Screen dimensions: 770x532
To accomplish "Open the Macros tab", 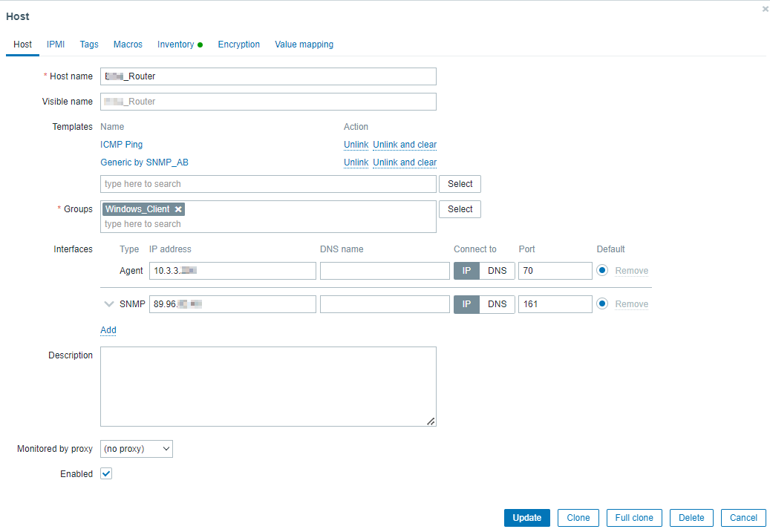I will (128, 45).
